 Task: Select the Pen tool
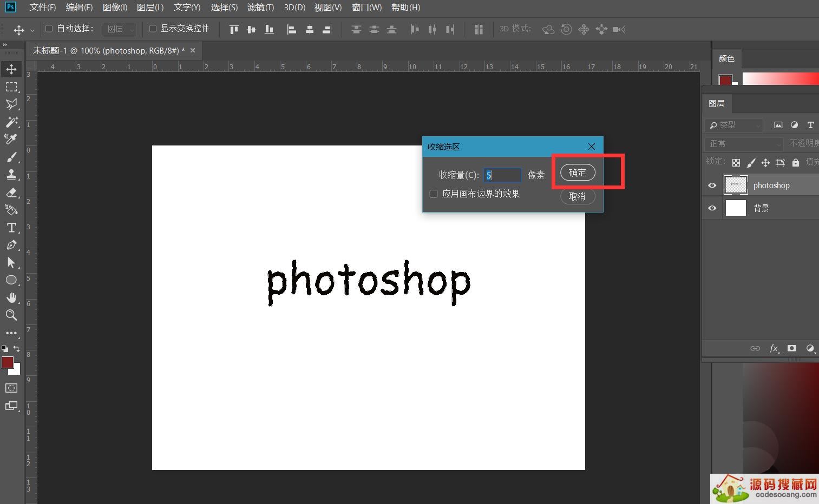click(x=11, y=245)
